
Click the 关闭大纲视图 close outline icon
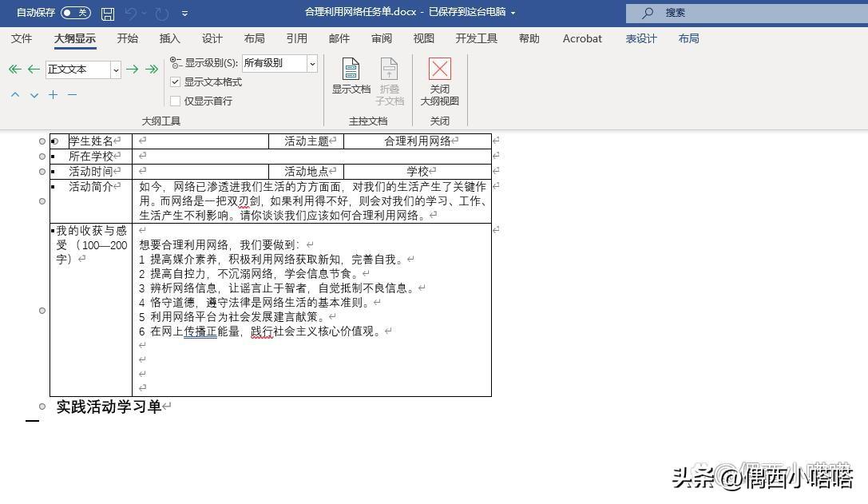point(440,80)
